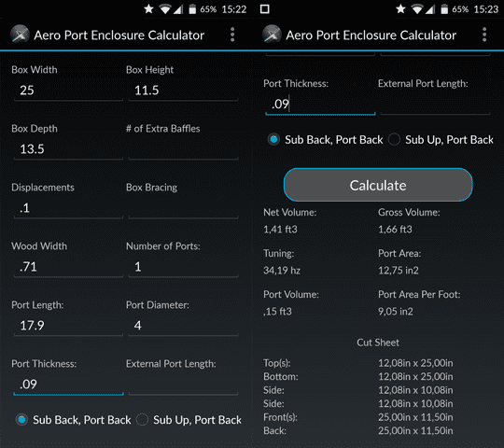This screenshot has width=504, height=448.
Task: Tap the Aero Port app logo on left
Action: [20, 34]
